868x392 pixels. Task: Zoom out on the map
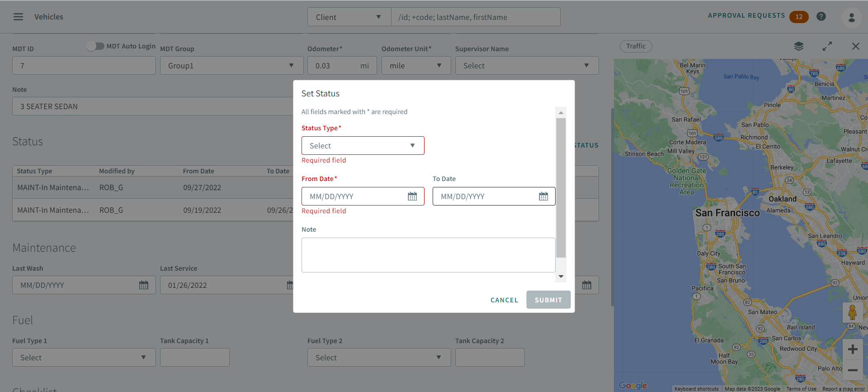(x=853, y=370)
